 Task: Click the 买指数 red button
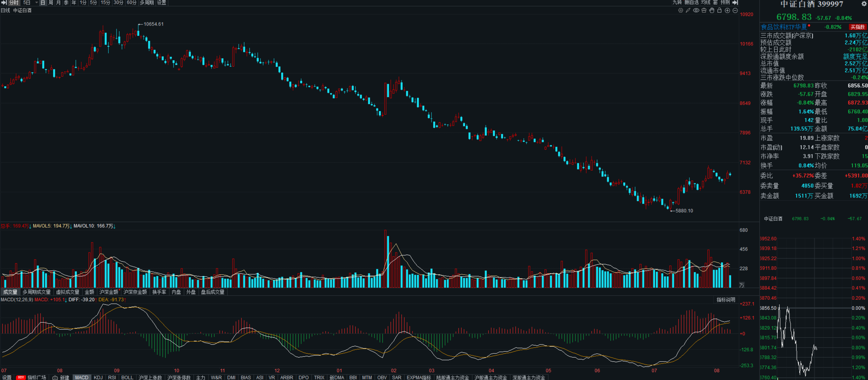[857, 27]
